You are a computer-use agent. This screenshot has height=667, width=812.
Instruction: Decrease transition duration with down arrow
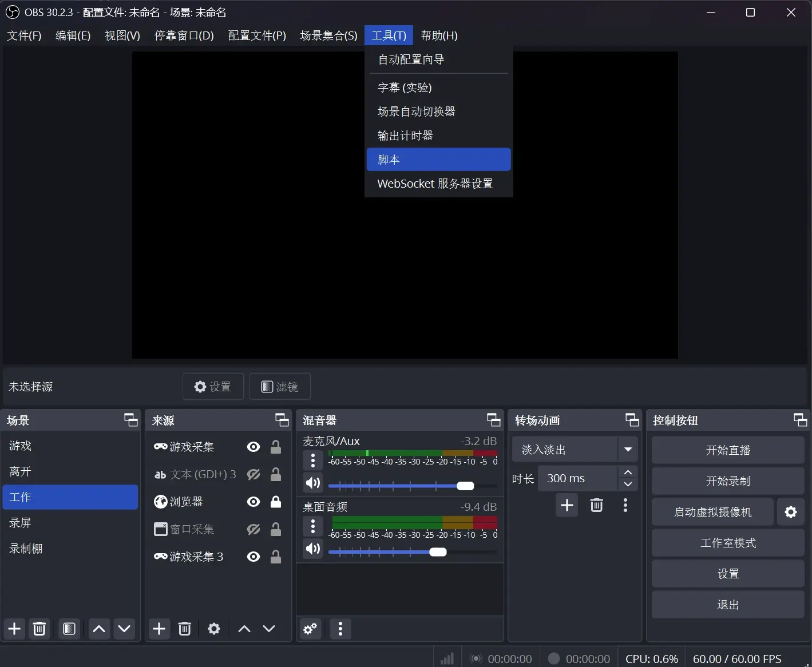pyautogui.click(x=628, y=485)
